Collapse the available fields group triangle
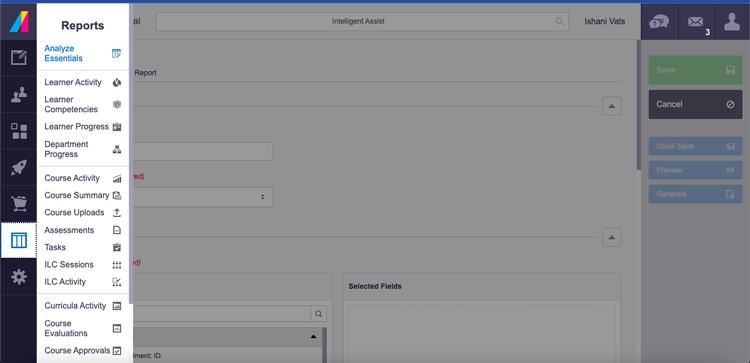 coord(313,337)
